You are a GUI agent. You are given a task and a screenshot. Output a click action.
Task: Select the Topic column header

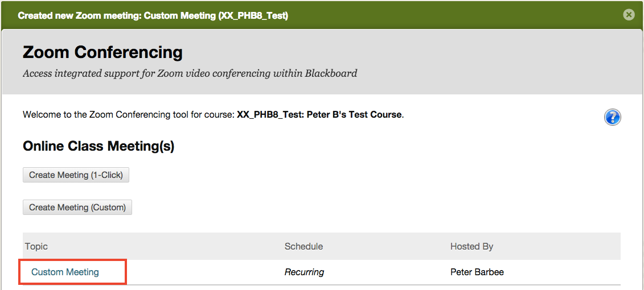coord(36,246)
